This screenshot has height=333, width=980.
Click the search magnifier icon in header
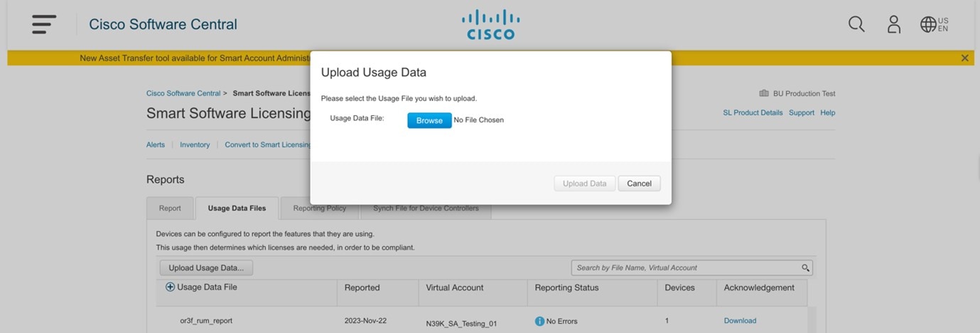856,24
